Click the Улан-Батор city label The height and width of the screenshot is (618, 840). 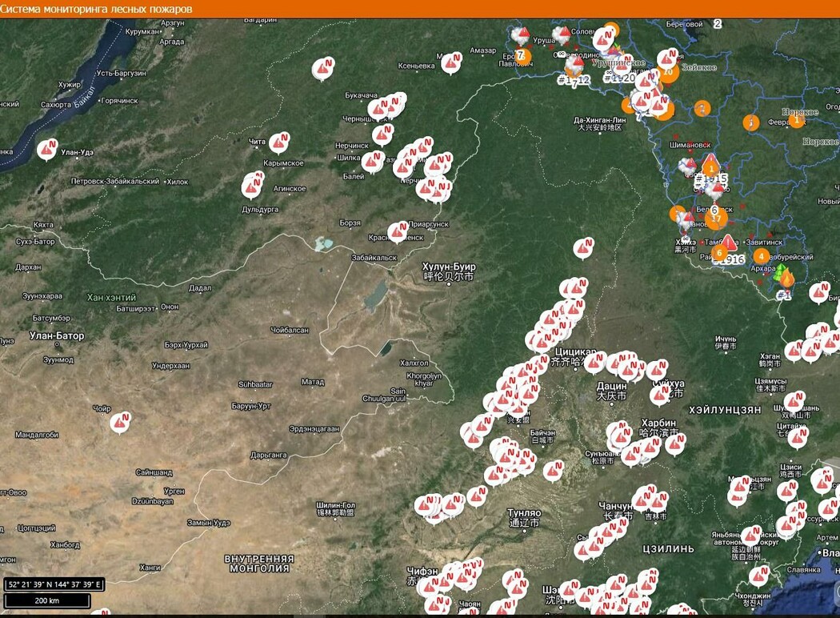click(x=57, y=335)
